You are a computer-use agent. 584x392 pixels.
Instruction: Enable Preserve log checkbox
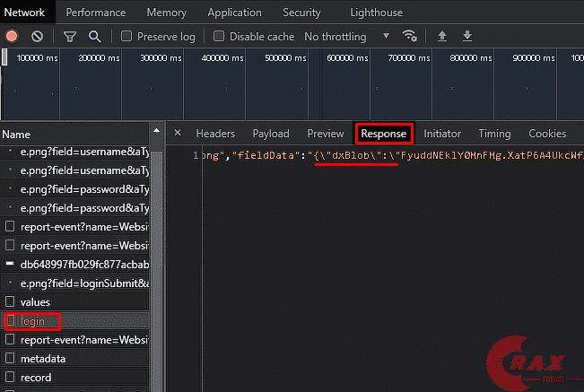126,36
